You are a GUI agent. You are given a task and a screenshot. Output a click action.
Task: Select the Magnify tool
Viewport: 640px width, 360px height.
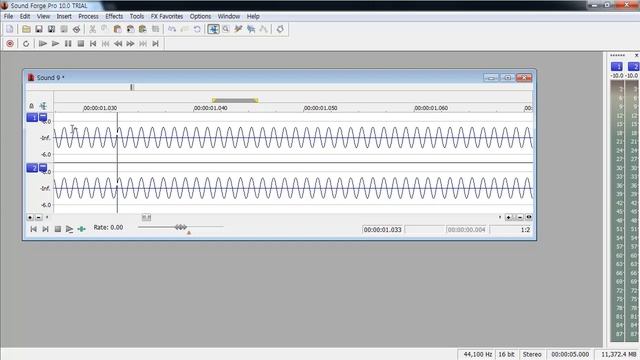tap(226, 29)
